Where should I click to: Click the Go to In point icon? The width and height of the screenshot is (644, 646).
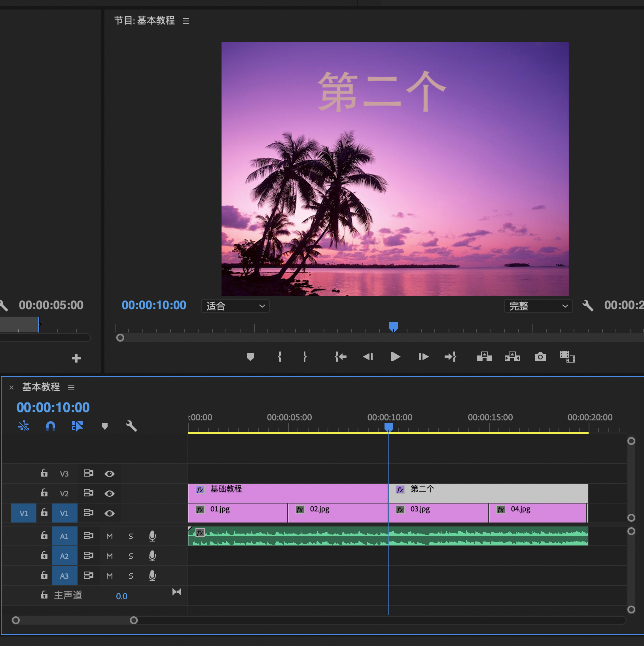pyautogui.click(x=341, y=357)
